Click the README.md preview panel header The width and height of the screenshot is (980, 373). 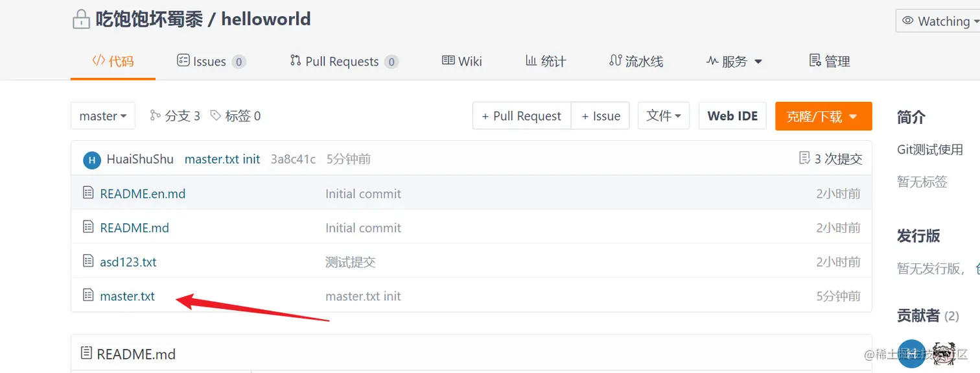(471, 354)
